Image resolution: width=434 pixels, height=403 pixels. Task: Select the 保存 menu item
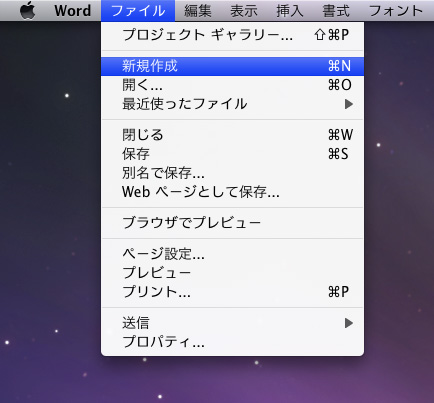(232, 154)
